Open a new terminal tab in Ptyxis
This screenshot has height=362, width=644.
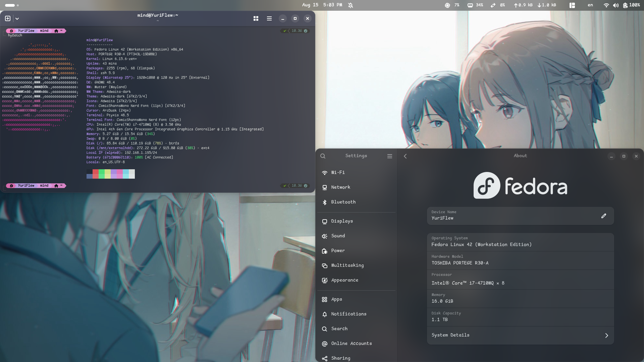(7, 18)
